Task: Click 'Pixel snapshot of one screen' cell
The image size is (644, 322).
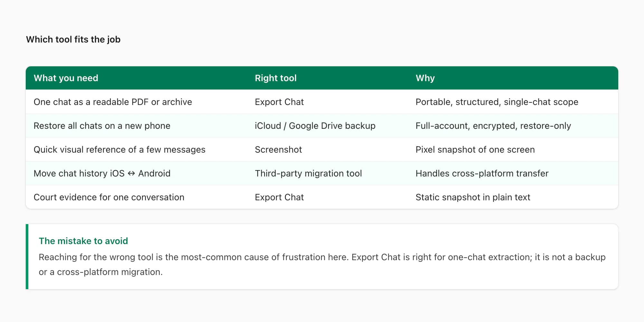Action: click(x=475, y=149)
